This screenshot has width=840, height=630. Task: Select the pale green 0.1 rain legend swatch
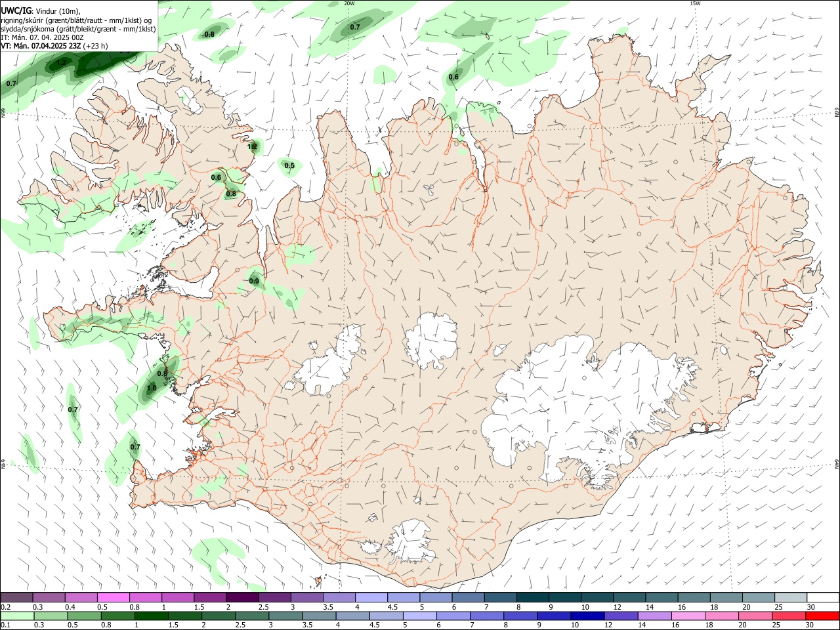17,616
